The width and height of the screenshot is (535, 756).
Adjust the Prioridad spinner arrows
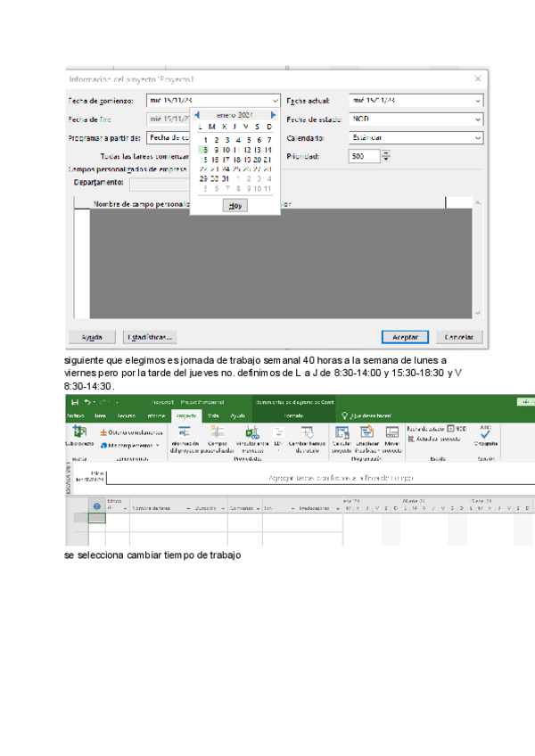tap(386, 156)
